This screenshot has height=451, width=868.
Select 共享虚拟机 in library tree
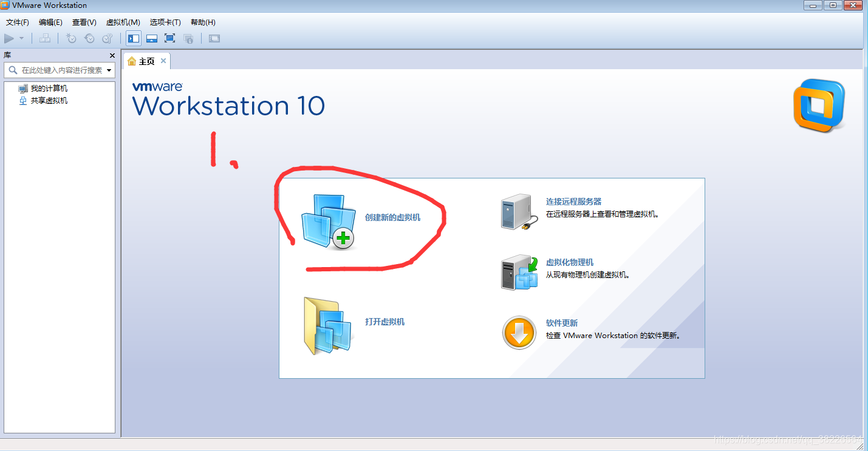(49, 101)
